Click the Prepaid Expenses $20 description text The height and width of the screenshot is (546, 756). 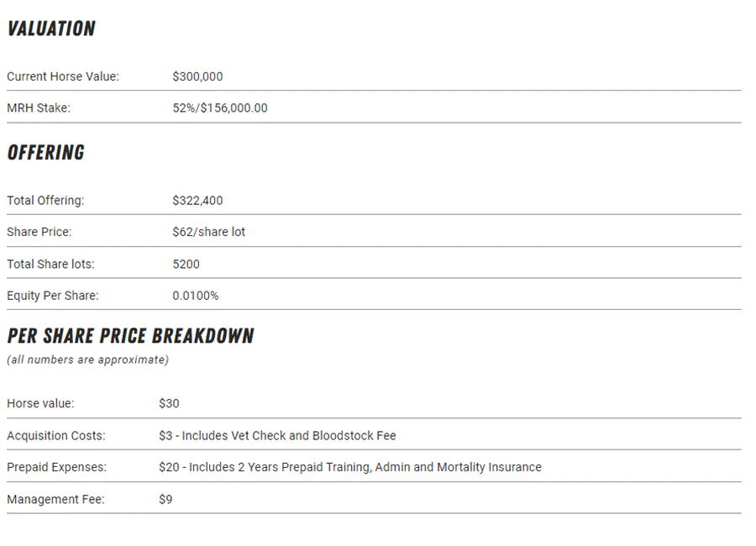(x=349, y=467)
